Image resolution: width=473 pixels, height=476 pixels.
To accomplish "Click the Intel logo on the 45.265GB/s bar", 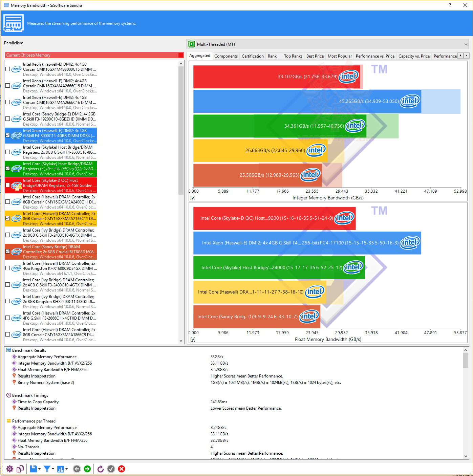I will (x=410, y=101).
